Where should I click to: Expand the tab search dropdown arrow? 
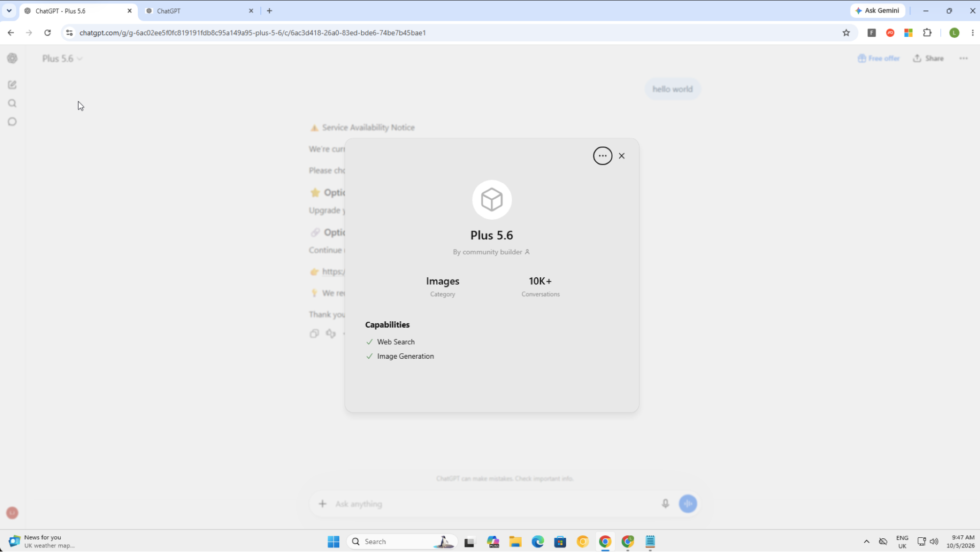click(9, 11)
